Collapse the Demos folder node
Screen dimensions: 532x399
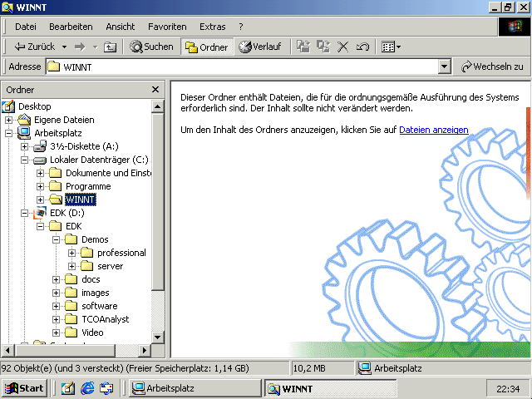(57, 239)
